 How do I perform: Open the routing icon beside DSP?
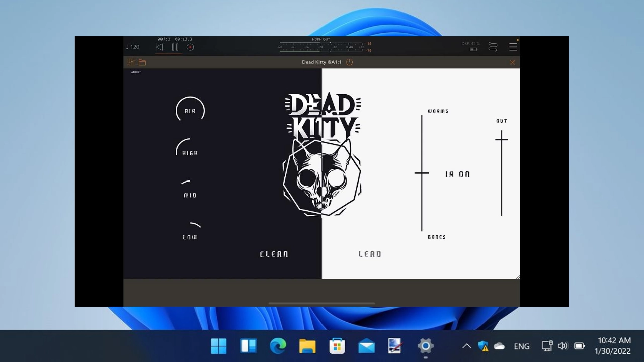(493, 47)
